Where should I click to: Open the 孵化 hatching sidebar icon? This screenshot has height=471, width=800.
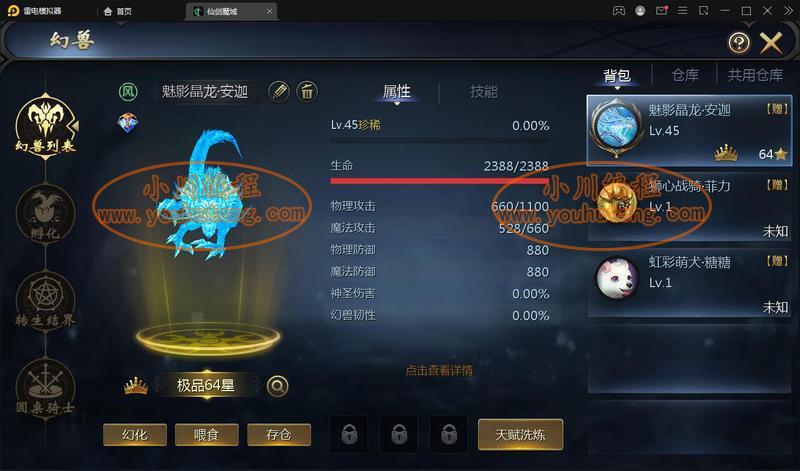(x=46, y=214)
